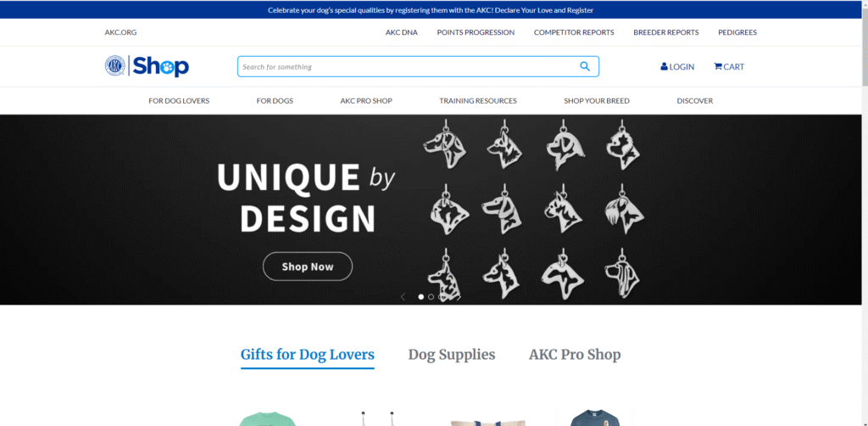The image size is (868, 426).
Task: Open the shopping Cart icon link
Action: click(729, 66)
